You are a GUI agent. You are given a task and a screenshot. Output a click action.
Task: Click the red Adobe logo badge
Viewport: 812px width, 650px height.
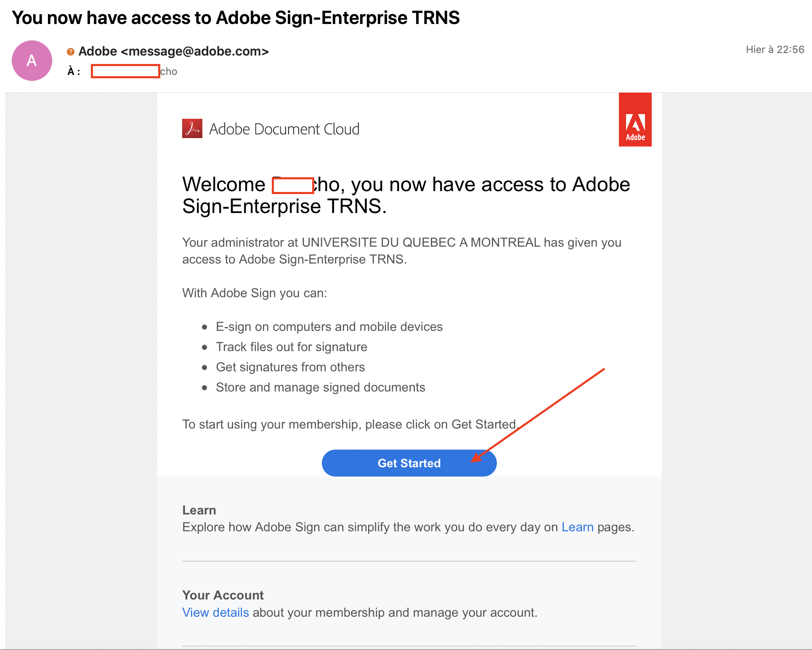[x=635, y=120]
